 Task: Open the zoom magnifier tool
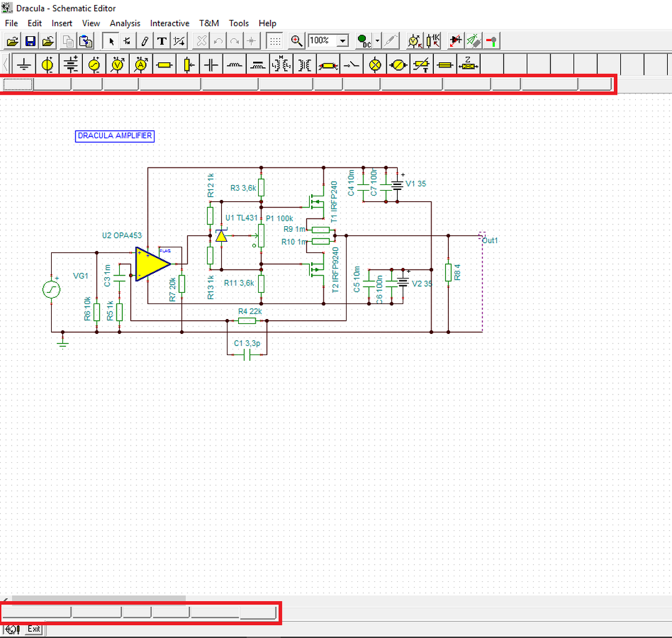(296, 41)
